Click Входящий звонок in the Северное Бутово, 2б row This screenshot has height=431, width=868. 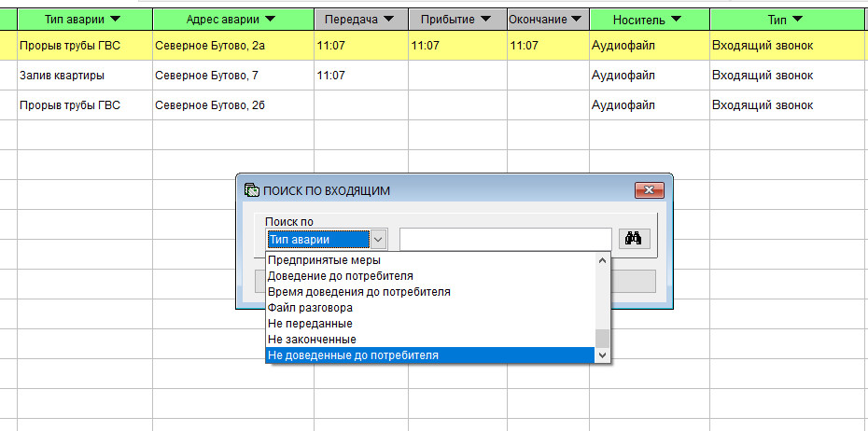coord(763,105)
